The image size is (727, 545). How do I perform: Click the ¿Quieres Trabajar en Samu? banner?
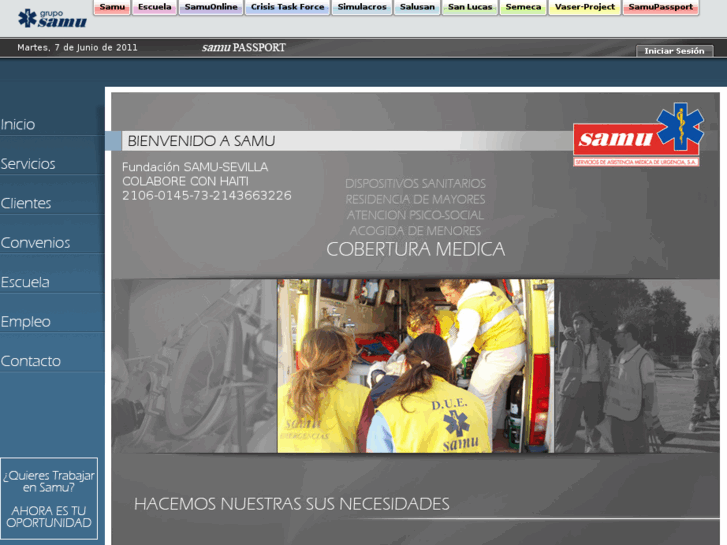pos(49,499)
